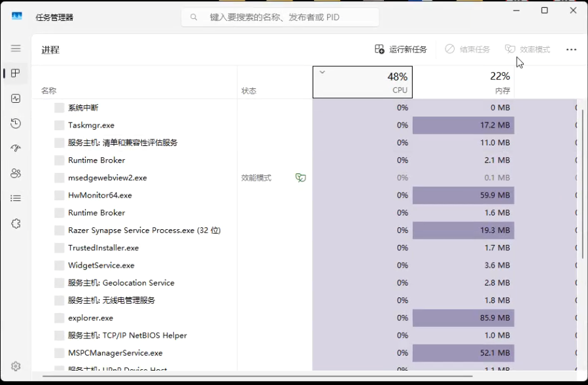Select the TrustedInstaller.exe process row
The image size is (588, 385).
click(x=305, y=247)
